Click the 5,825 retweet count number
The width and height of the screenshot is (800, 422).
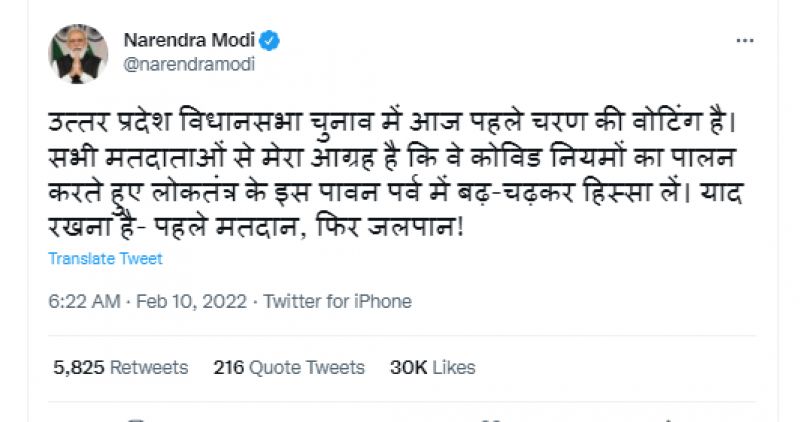point(76,367)
